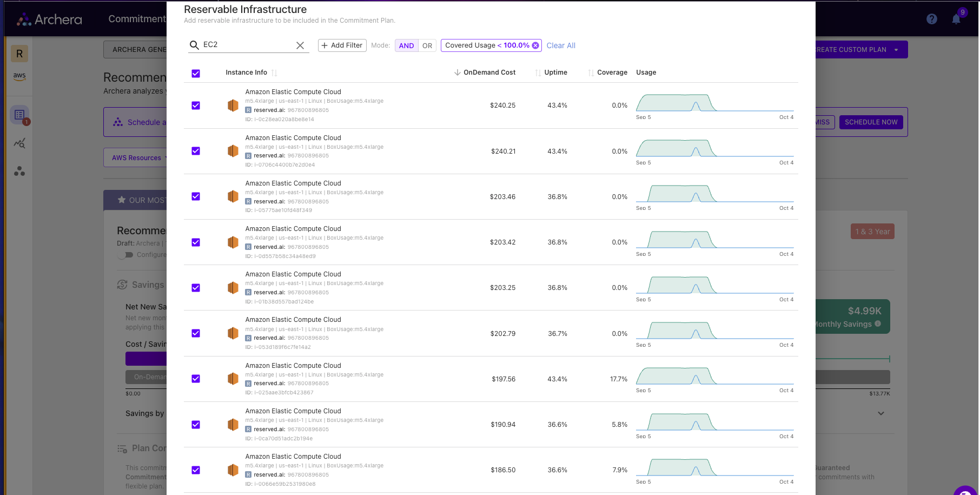Clear the EC2 search field with the X
Image resolution: width=980 pixels, height=495 pixels.
(x=300, y=45)
